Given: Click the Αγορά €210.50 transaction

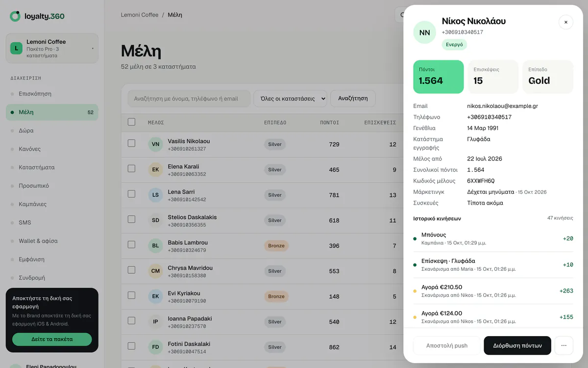Looking at the screenshot, I should click(493, 291).
